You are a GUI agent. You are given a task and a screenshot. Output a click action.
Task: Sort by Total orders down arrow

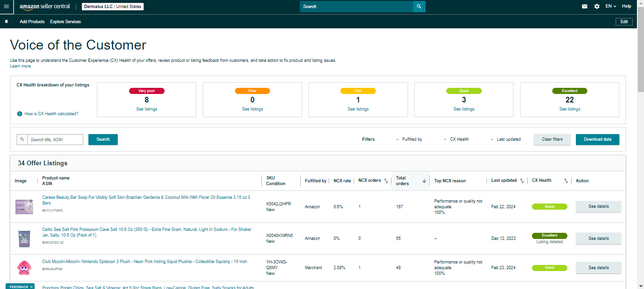click(x=424, y=181)
